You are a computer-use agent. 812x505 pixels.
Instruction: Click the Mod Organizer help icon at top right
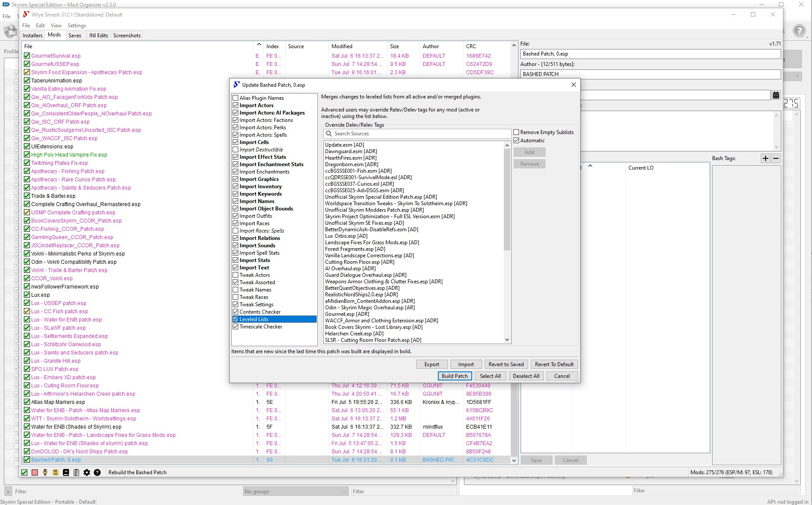(799, 31)
